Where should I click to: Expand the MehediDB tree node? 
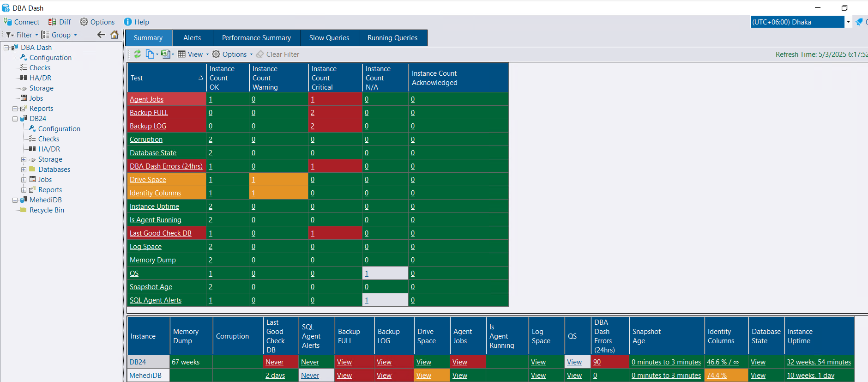click(x=15, y=200)
